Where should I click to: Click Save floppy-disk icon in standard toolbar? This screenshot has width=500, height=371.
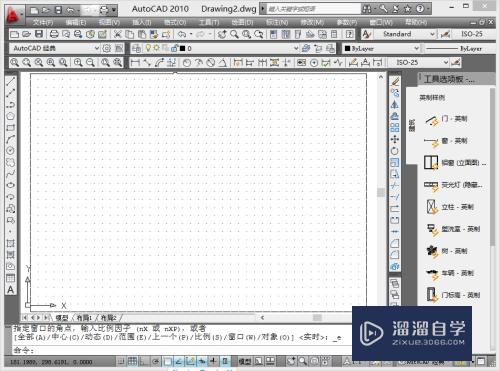(39, 34)
